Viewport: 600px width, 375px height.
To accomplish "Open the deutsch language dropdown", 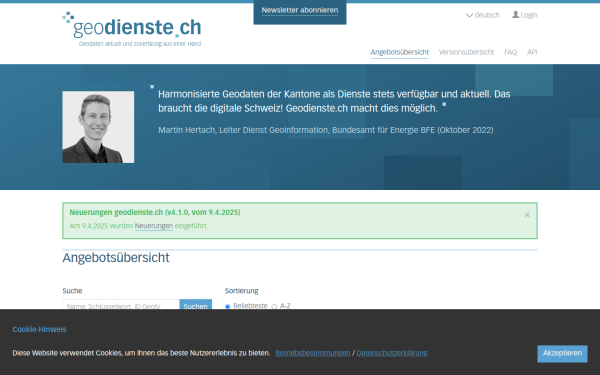I will click(483, 15).
